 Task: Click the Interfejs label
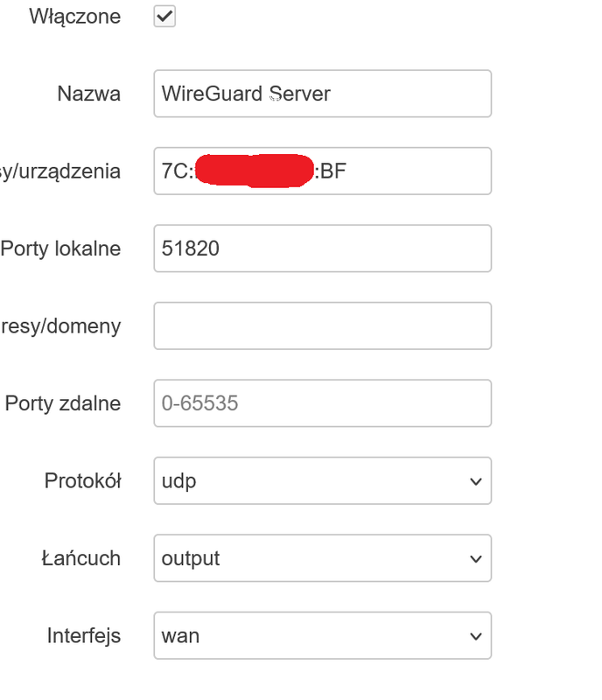[84, 636]
